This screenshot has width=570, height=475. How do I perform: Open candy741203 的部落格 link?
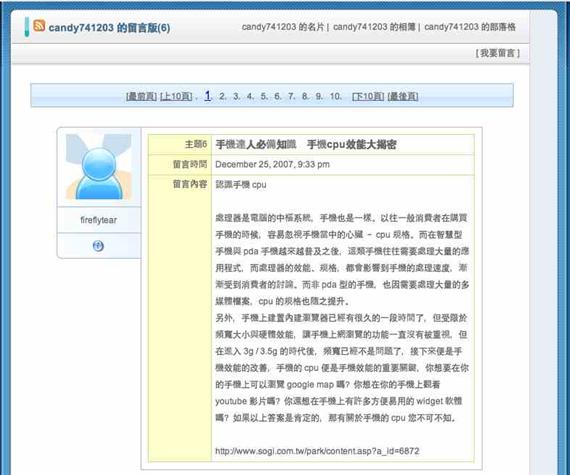point(470,27)
